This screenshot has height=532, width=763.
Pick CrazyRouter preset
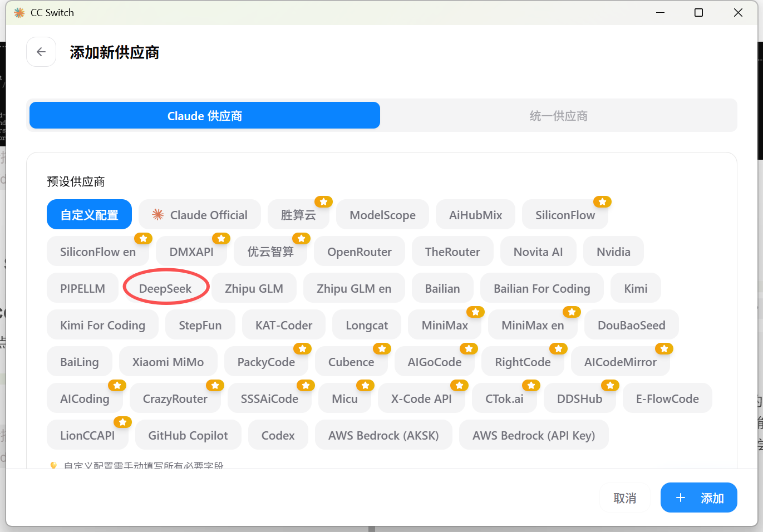(x=175, y=398)
